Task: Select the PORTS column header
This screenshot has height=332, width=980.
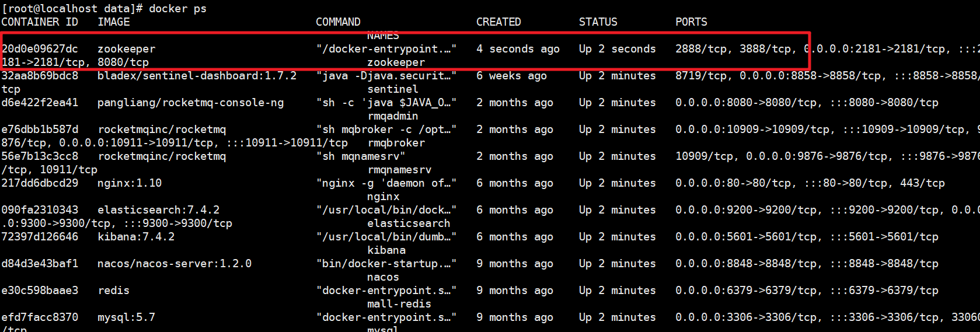Action: (691, 22)
